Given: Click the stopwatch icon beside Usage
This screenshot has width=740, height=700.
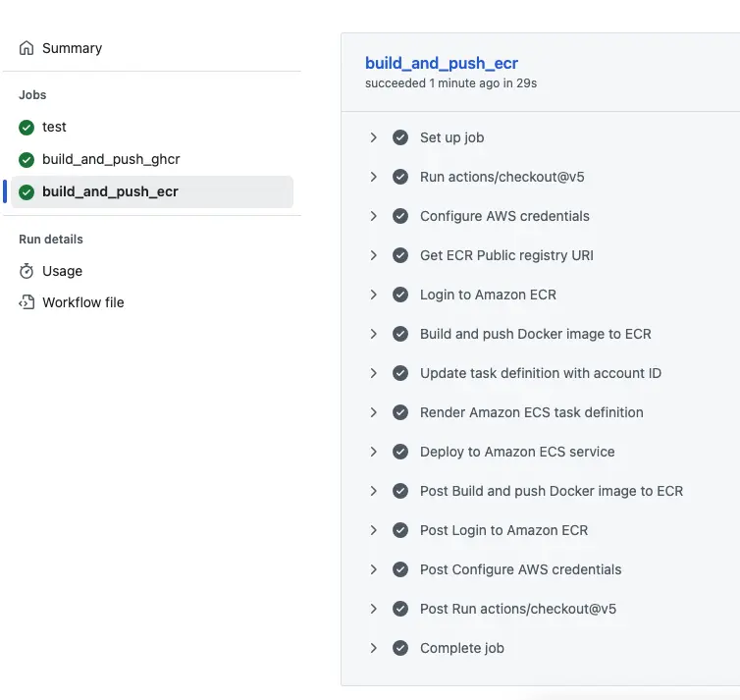Looking at the screenshot, I should click(x=26, y=271).
